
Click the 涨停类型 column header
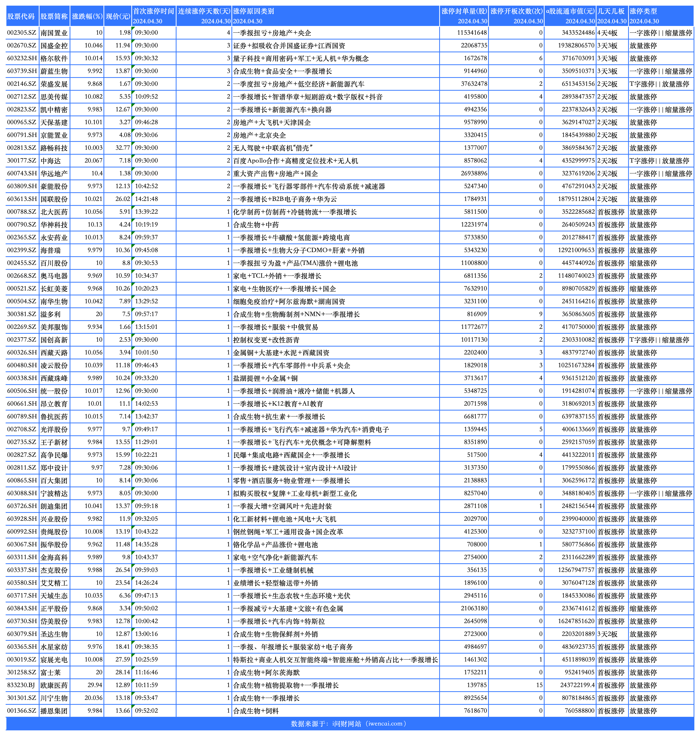pyautogui.click(x=661, y=16)
